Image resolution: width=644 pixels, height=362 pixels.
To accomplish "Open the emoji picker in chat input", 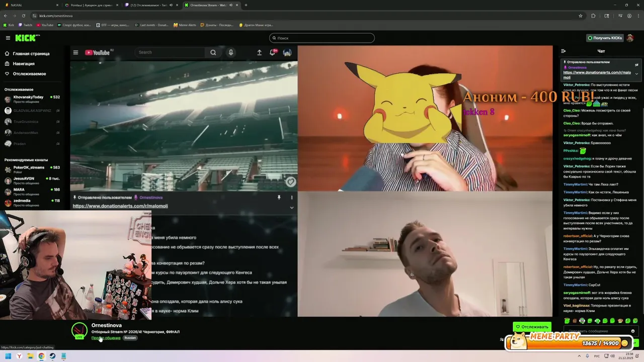I will point(633,331).
